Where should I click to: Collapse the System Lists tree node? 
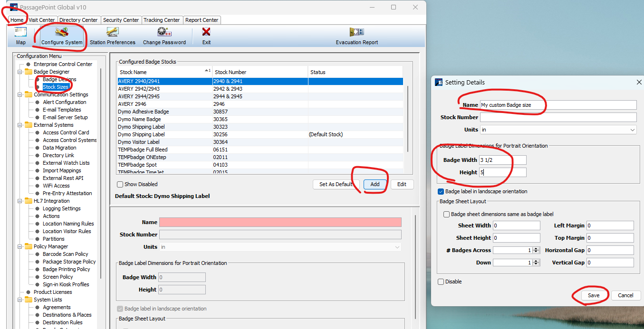point(20,300)
